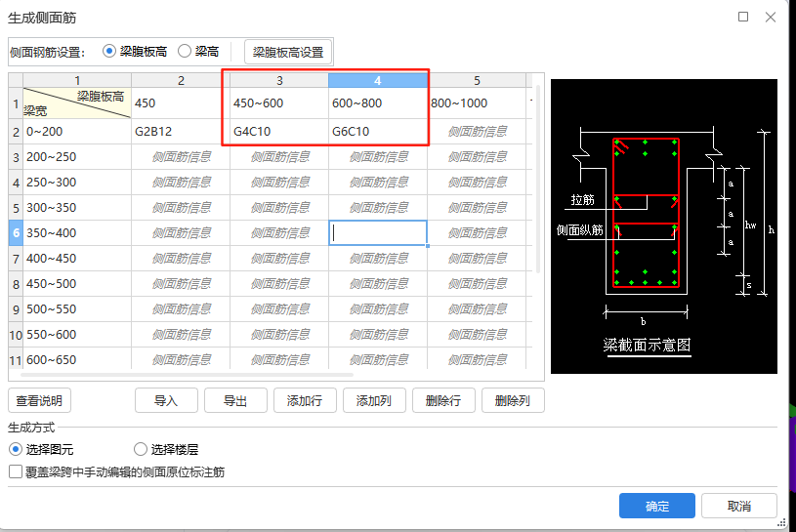Click the 600~650 beam width cell

[x=77, y=358]
